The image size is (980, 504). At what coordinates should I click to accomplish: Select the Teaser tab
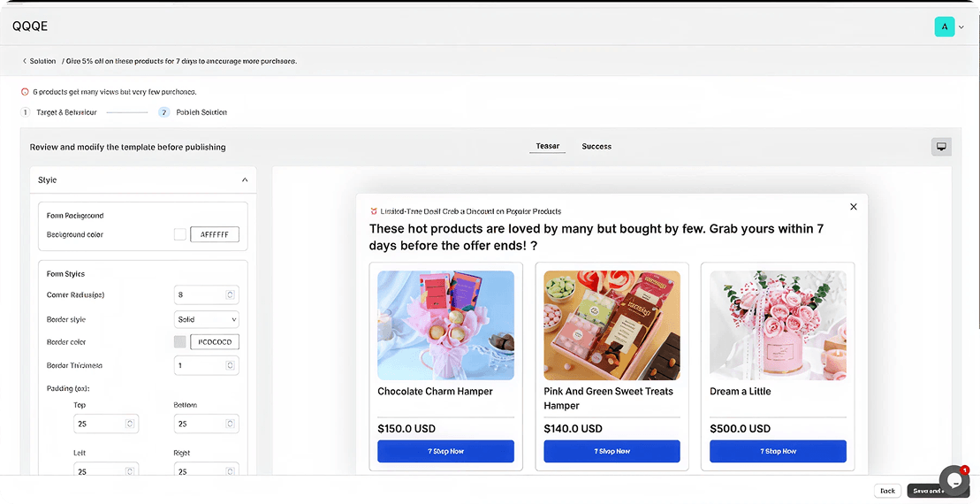pyautogui.click(x=548, y=147)
